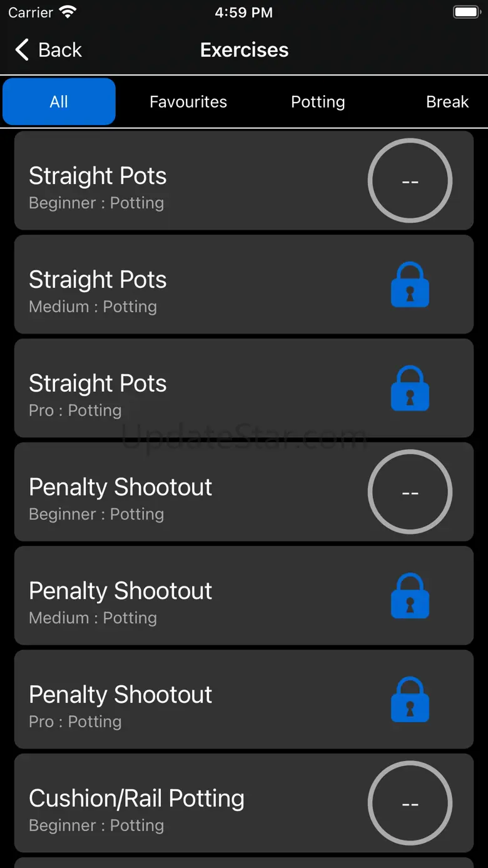The width and height of the screenshot is (488, 868).
Task: Tap the score circle for Penalty Shootout Beginner
Action: click(410, 492)
